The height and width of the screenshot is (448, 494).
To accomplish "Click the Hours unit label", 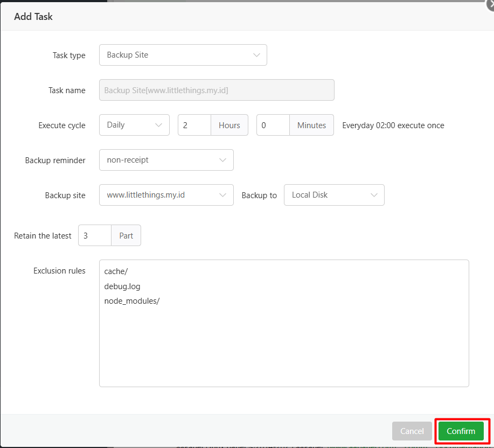I will 229,125.
